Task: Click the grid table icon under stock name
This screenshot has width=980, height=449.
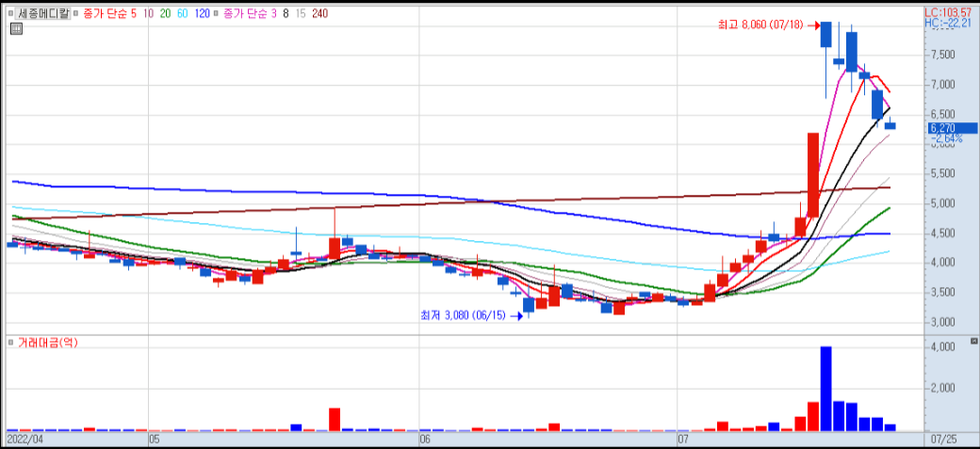Action: tap(17, 28)
